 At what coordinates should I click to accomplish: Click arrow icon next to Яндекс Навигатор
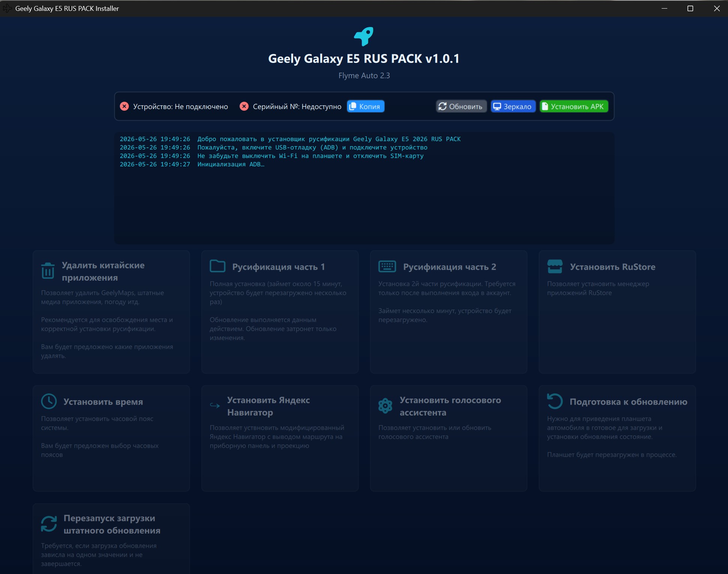pos(215,405)
